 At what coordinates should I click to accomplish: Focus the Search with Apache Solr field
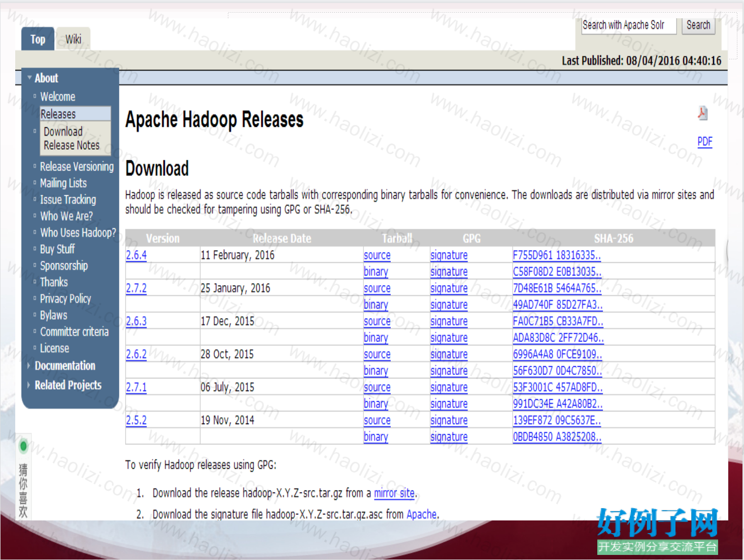629,25
